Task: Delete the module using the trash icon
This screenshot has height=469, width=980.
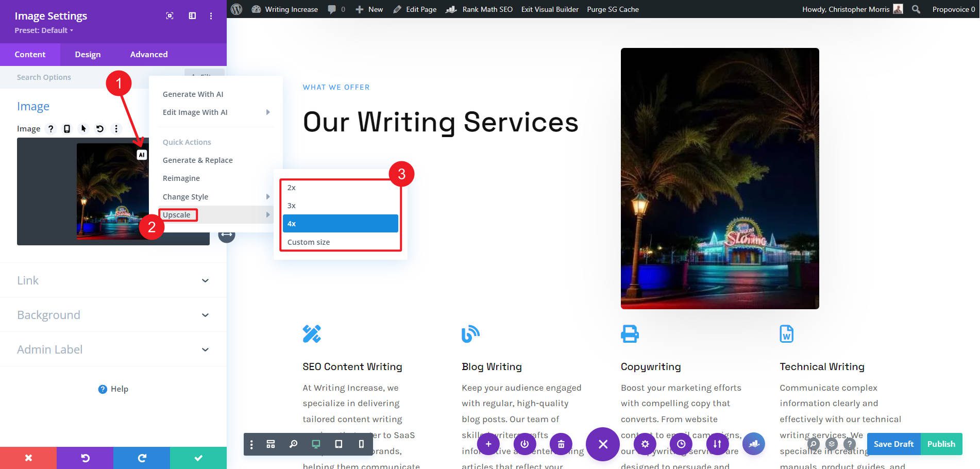Action: click(561, 444)
